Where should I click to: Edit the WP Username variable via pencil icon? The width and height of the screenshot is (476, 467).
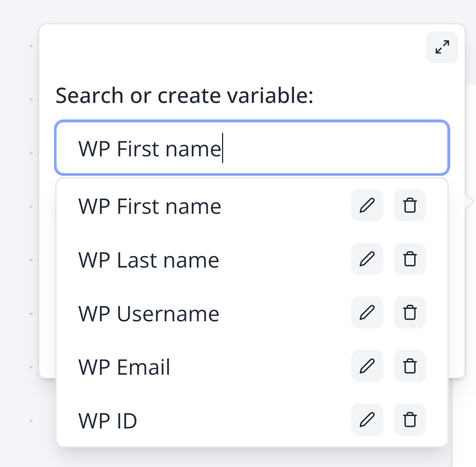[367, 313]
